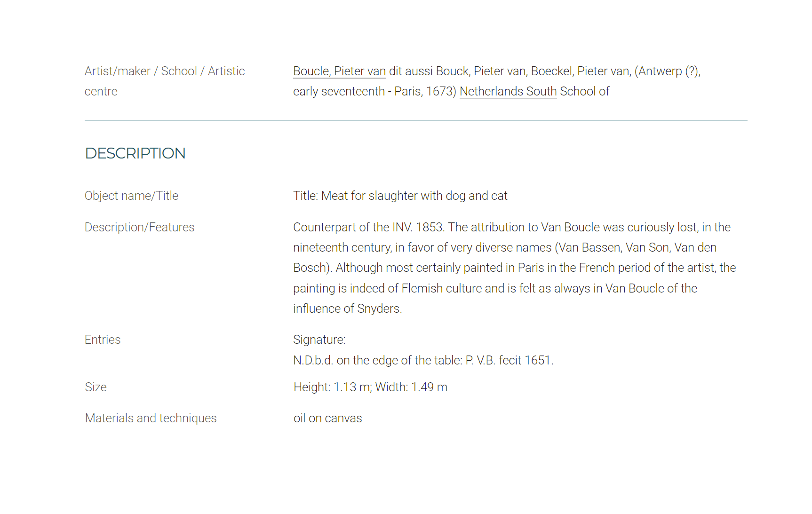
Task: Click the Signature: text
Action: 319,340
